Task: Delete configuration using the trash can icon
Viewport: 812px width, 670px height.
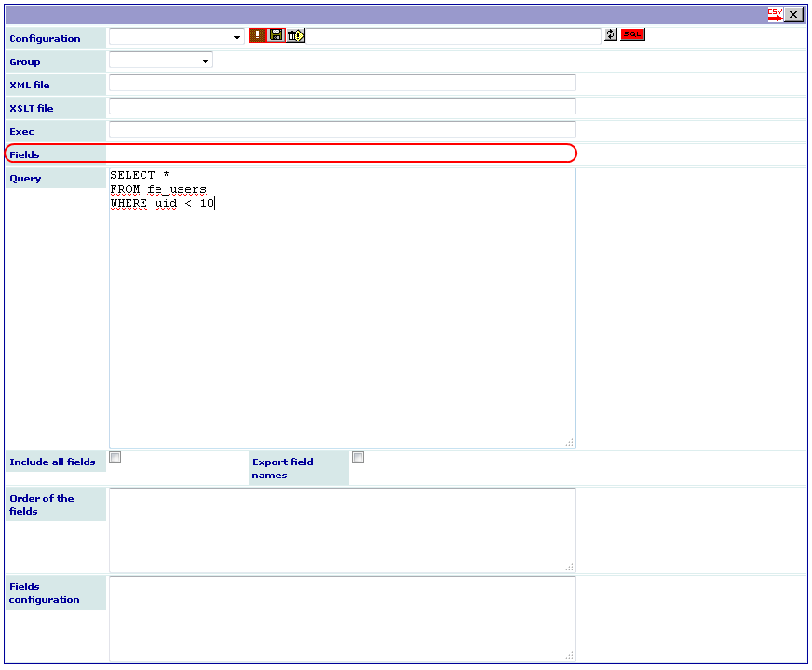Action: coord(296,35)
